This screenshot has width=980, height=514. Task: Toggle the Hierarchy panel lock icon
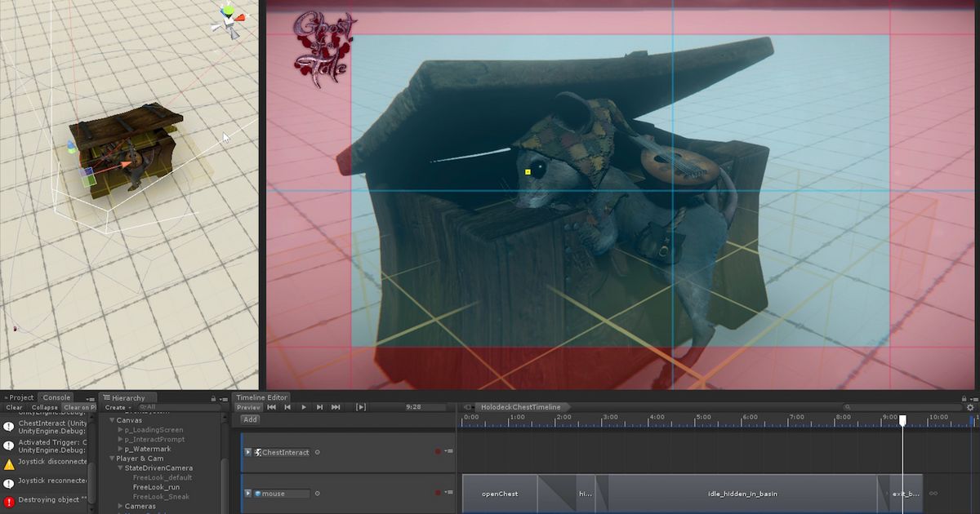(x=214, y=398)
